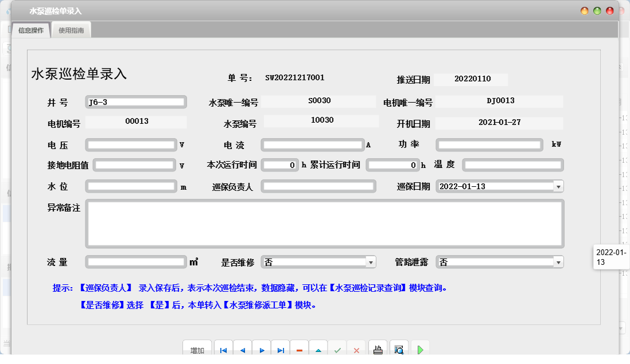Screen dimensions: 630x364
Task: Open the 是否维修 dropdown
Action: click(370, 262)
